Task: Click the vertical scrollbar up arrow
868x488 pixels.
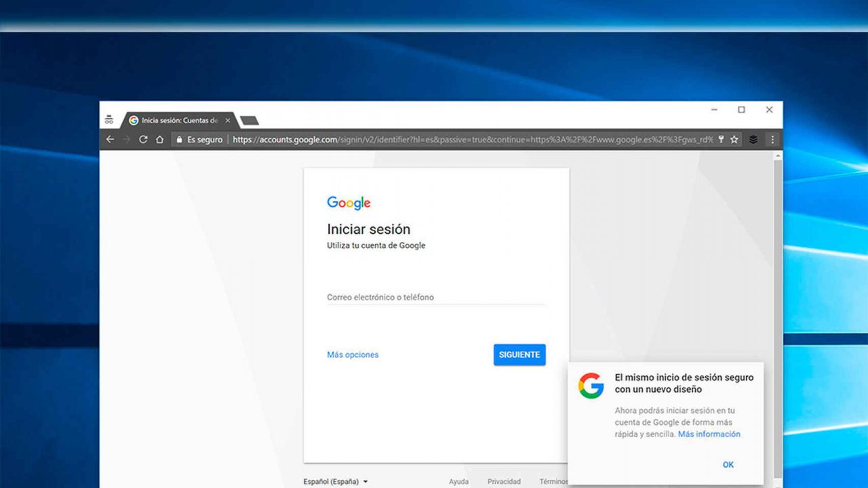Action: 777,157
